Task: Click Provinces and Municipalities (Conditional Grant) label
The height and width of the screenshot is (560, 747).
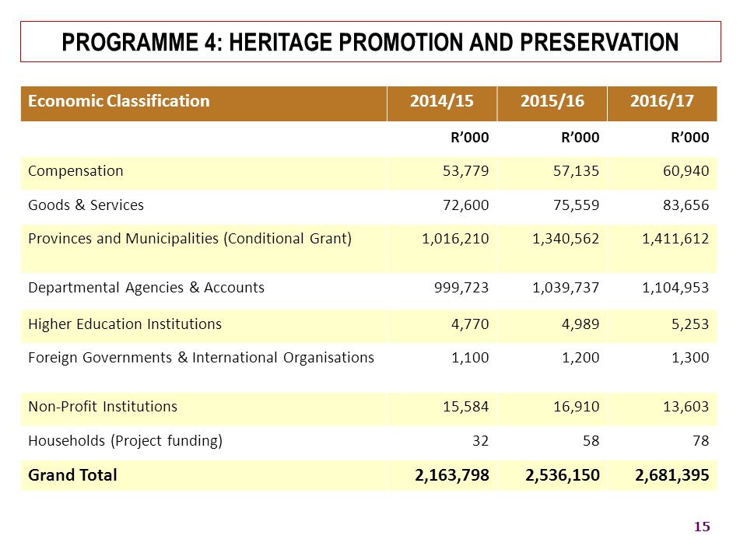Action: point(190,239)
